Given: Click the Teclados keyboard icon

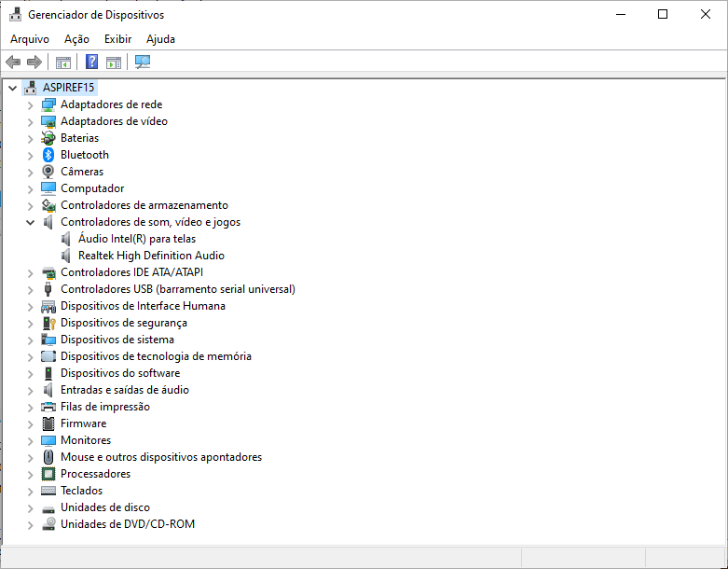Looking at the screenshot, I should (48, 491).
